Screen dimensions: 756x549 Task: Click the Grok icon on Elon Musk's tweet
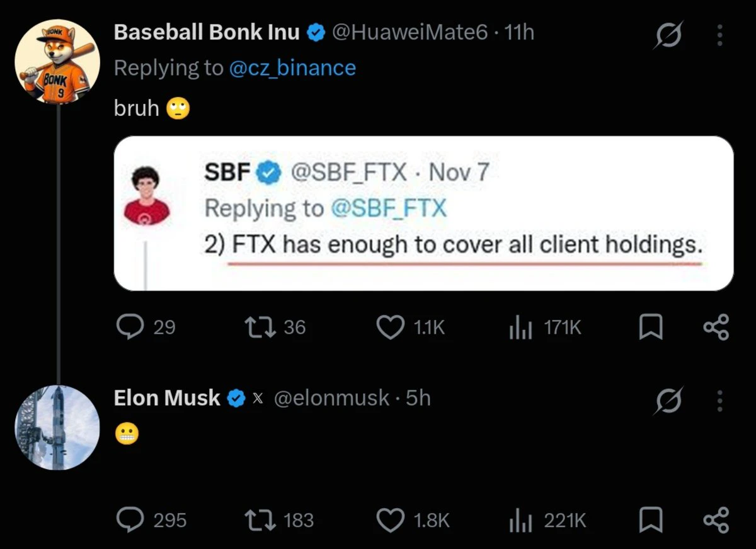(668, 401)
